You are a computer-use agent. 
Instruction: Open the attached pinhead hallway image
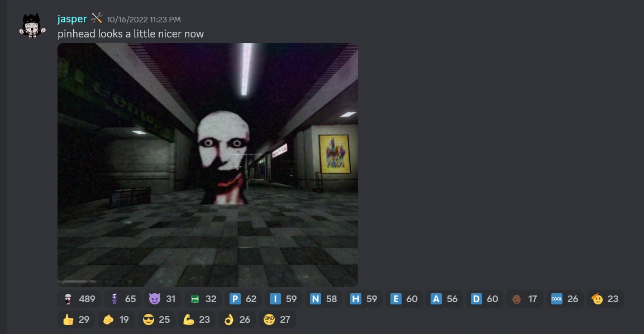208,165
